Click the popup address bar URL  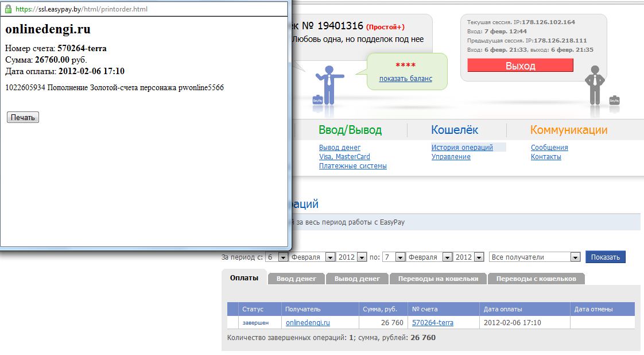(x=82, y=9)
